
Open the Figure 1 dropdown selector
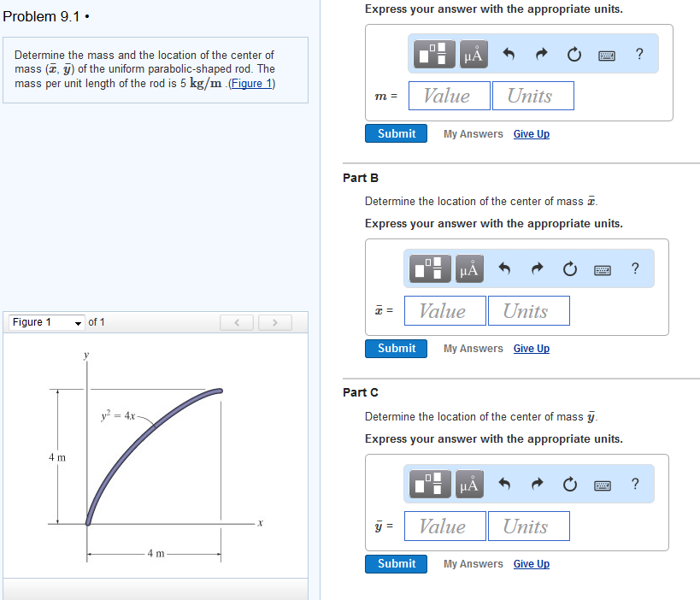pos(47,322)
